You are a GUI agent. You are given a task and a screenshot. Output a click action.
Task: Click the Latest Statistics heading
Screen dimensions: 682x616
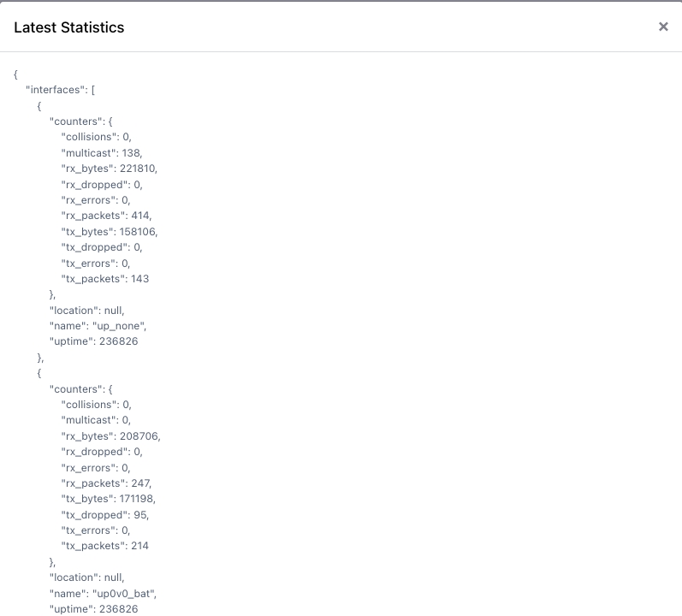69,27
